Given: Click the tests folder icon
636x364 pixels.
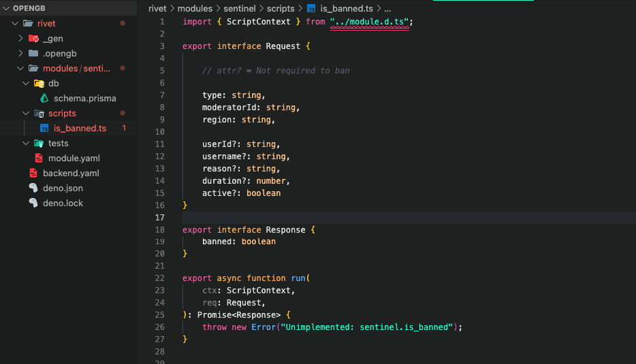Looking at the screenshot, I should (39, 144).
